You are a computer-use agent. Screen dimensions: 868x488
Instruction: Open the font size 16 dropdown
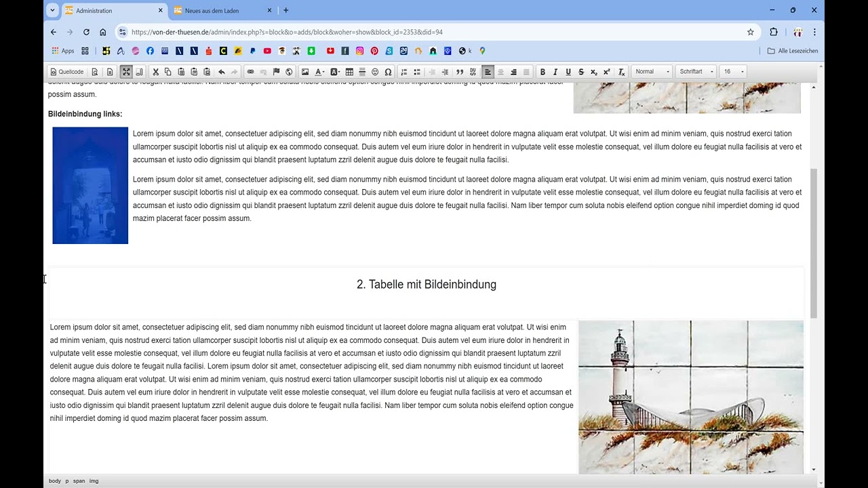click(733, 72)
